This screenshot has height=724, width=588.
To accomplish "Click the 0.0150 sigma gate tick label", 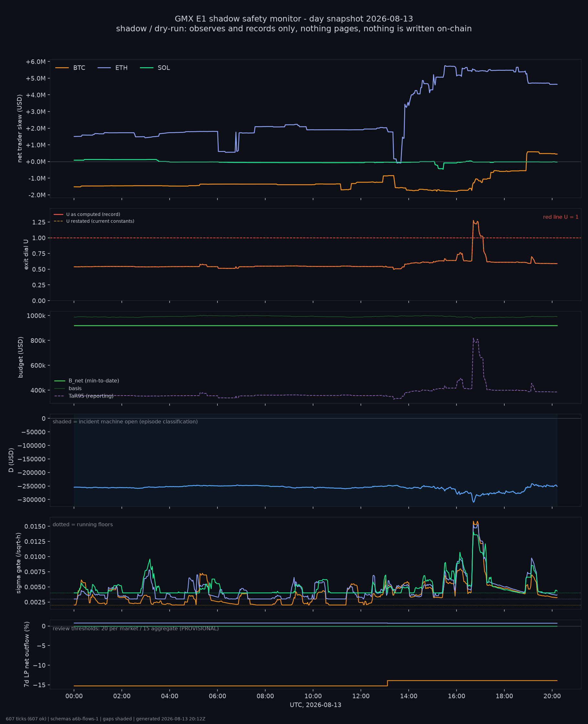I will point(35,527).
